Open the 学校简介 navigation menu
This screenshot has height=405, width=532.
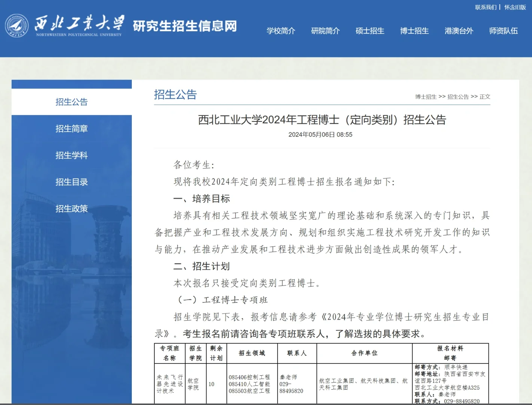point(281,31)
